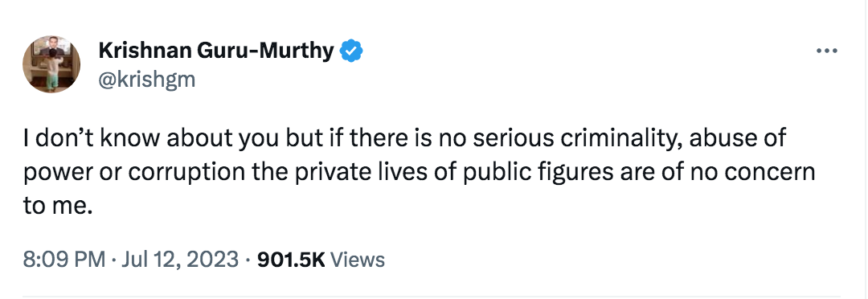Click "I don't know" at tweet start
The height and width of the screenshot is (299, 868).
[x=86, y=138]
